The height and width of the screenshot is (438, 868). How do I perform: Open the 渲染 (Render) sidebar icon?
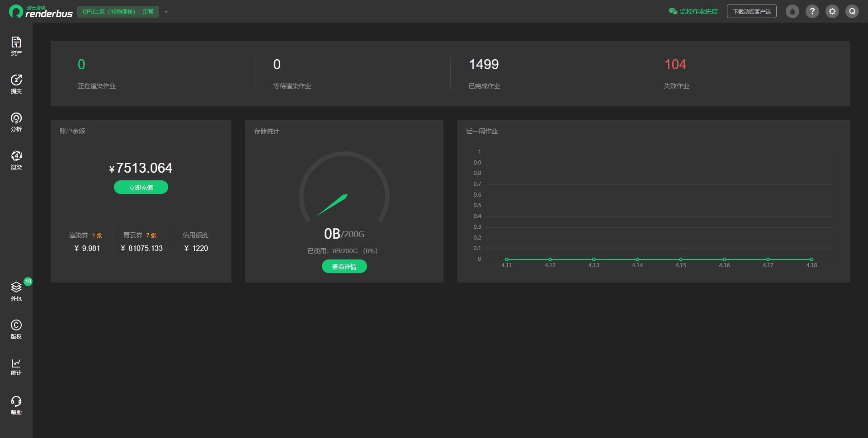click(x=16, y=160)
